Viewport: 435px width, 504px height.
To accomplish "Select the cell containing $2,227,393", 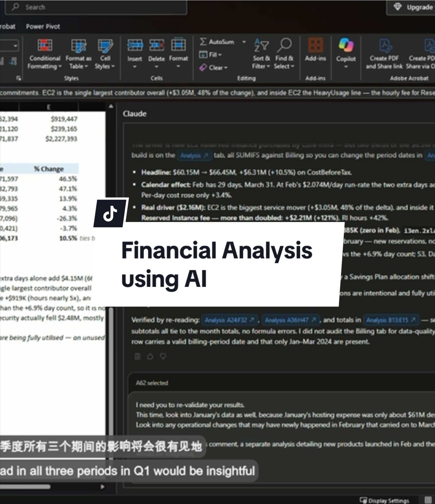I will click(48, 139).
